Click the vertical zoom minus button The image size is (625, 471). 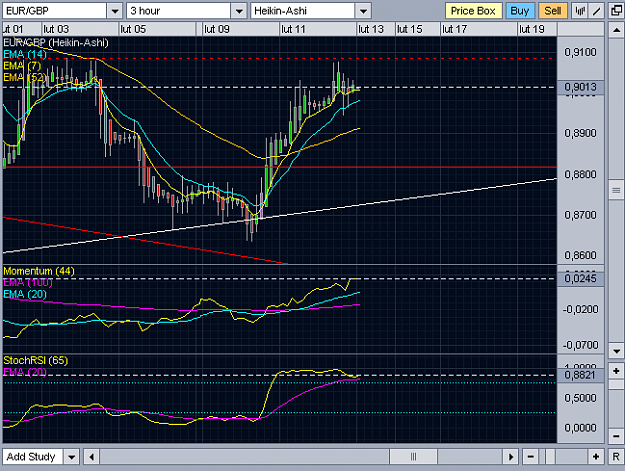point(616,436)
